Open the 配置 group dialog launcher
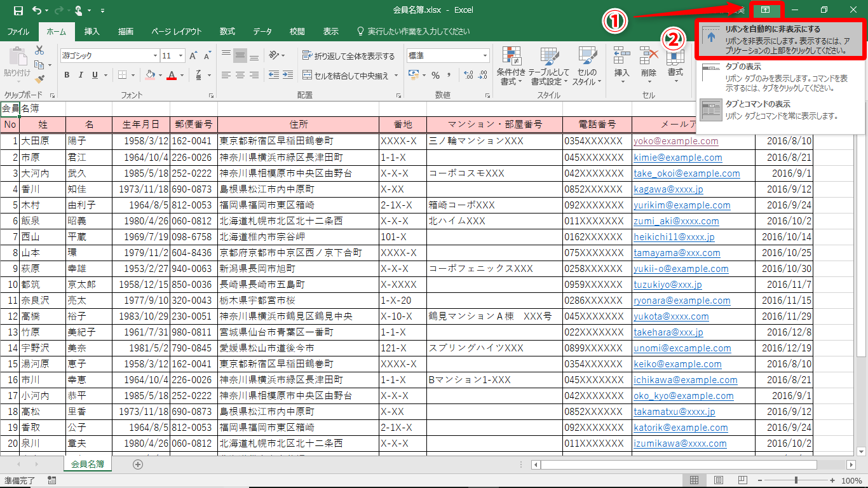This screenshot has height=488, width=868. pos(398,95)
